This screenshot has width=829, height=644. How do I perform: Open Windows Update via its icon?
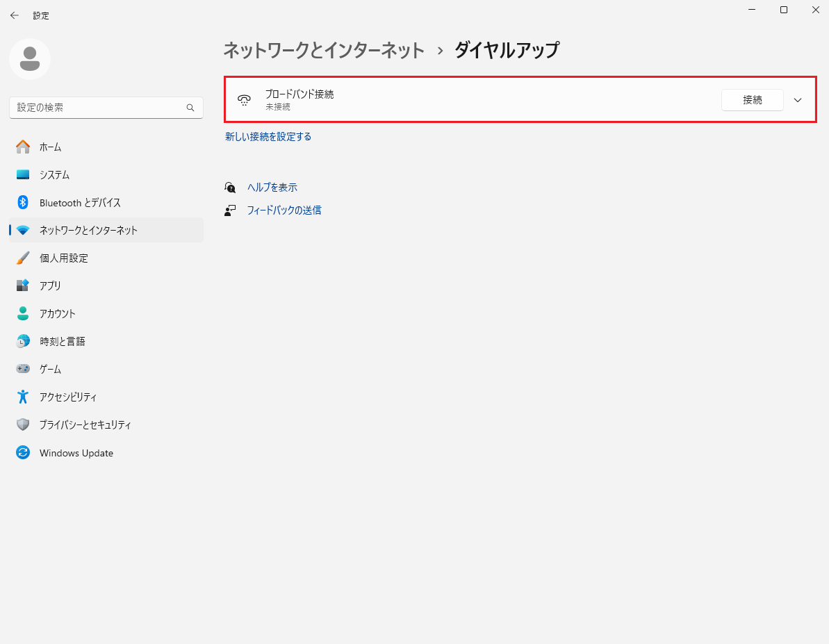click(22, 452)
